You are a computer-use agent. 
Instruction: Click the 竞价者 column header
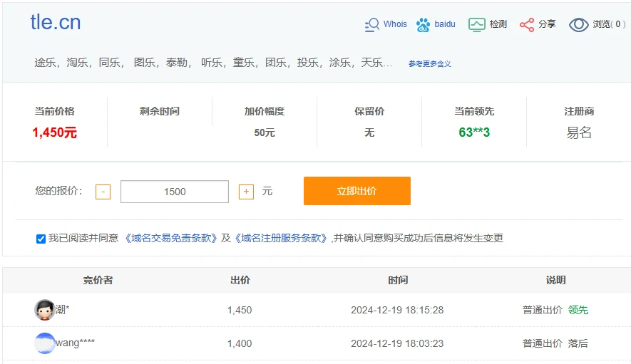coord(98,280)
